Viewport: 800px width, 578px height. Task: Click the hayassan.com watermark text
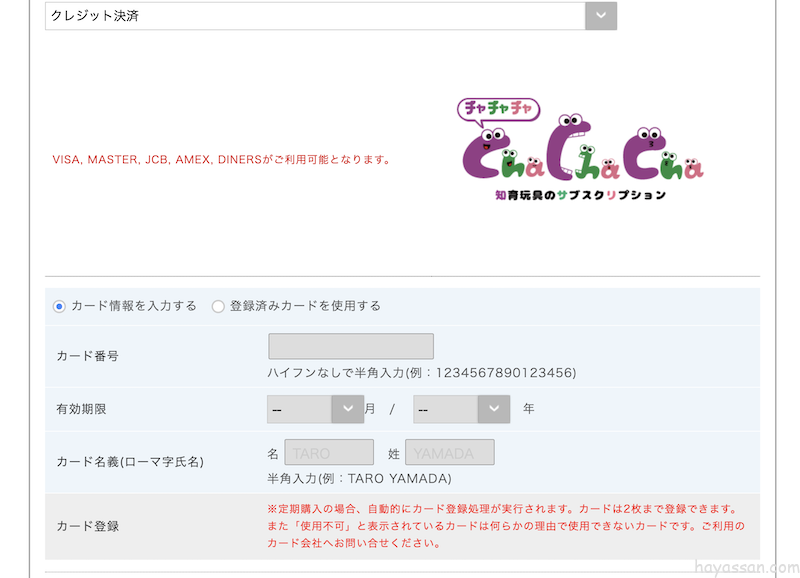click(740, 564)
